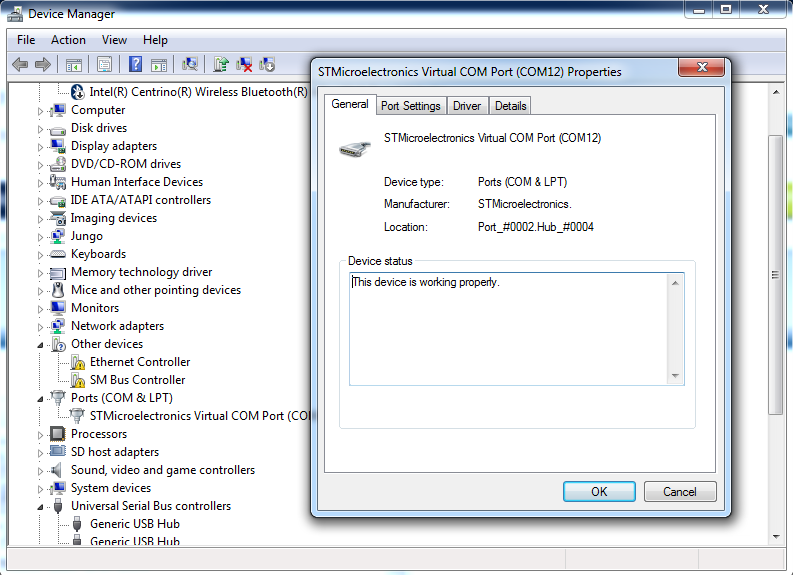The height and width of the screenshot is (575, 793).
Task: Expand the Computer node arrow
Action: [x=40, y=111]
